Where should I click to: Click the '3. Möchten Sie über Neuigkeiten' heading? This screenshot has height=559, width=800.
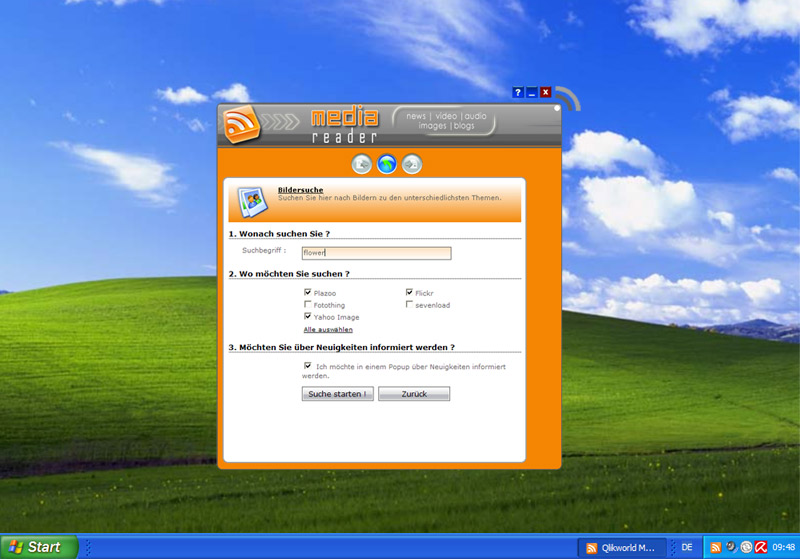[341, 347]
